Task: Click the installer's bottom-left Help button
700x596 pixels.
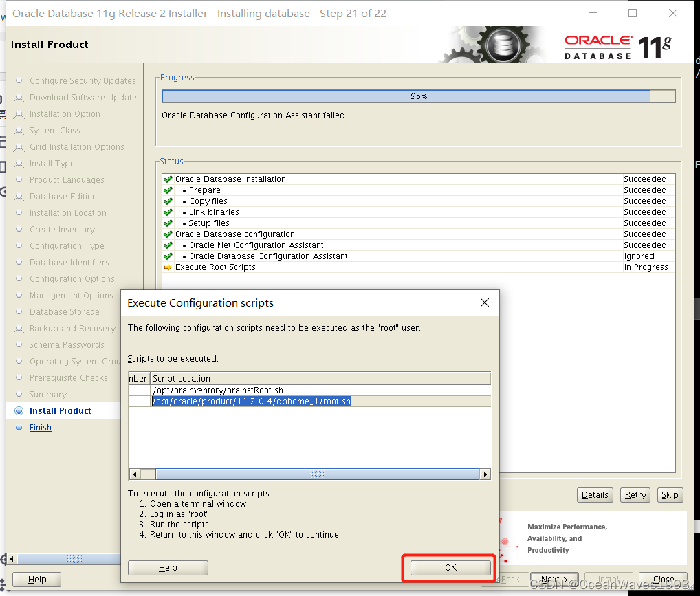Action: 36,579
